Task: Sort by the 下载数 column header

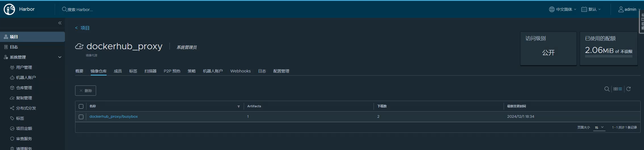Action: tap(382, 106)
